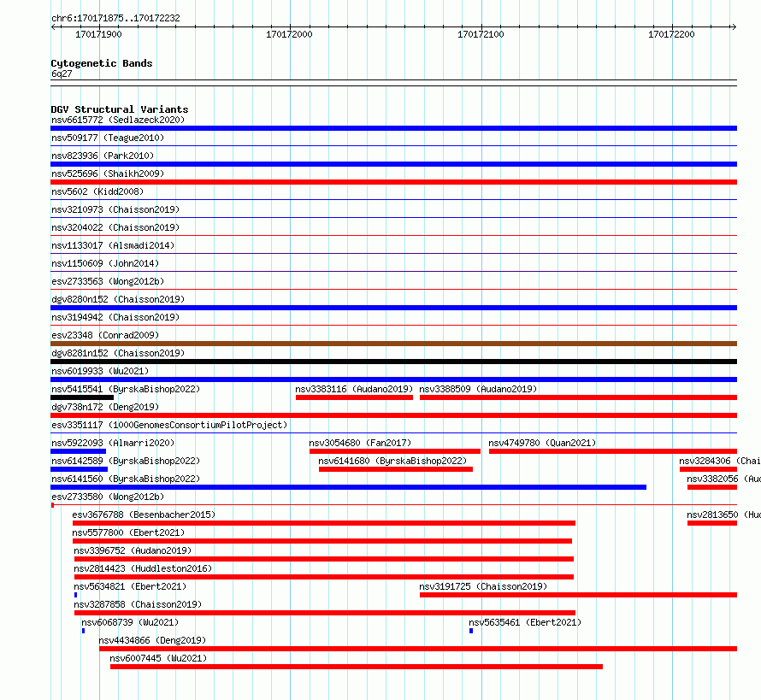Click the 170172100 ruler position label

pyautogui.click(x=481, y=34)
